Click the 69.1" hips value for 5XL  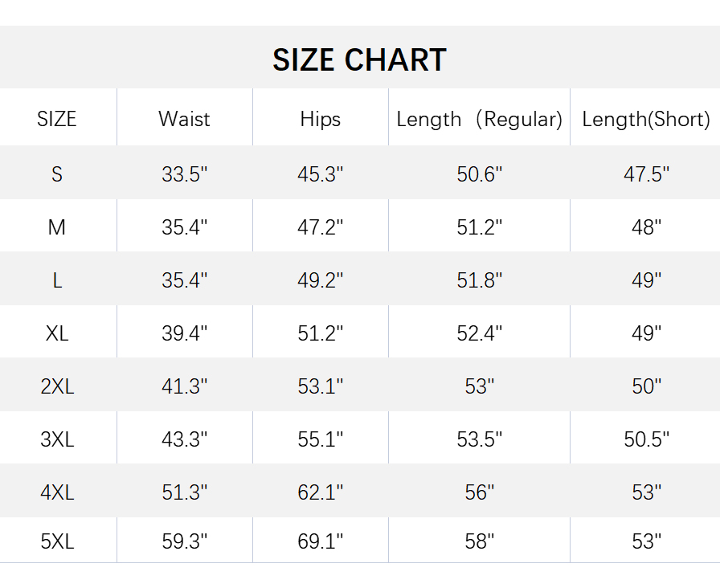pos(320,541)
